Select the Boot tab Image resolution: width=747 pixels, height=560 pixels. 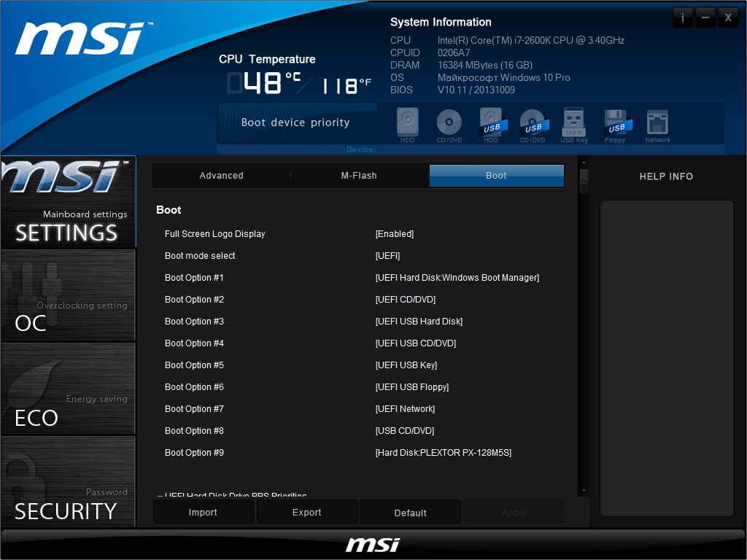click(x=496, y=176)
